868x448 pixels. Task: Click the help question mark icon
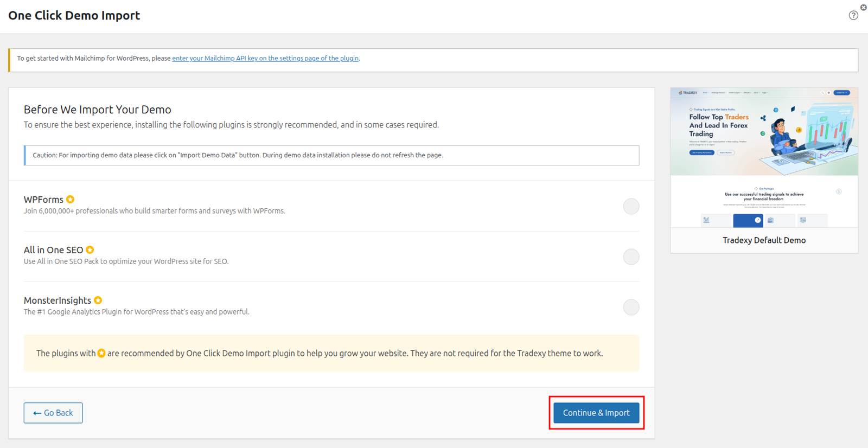[853, 15]
